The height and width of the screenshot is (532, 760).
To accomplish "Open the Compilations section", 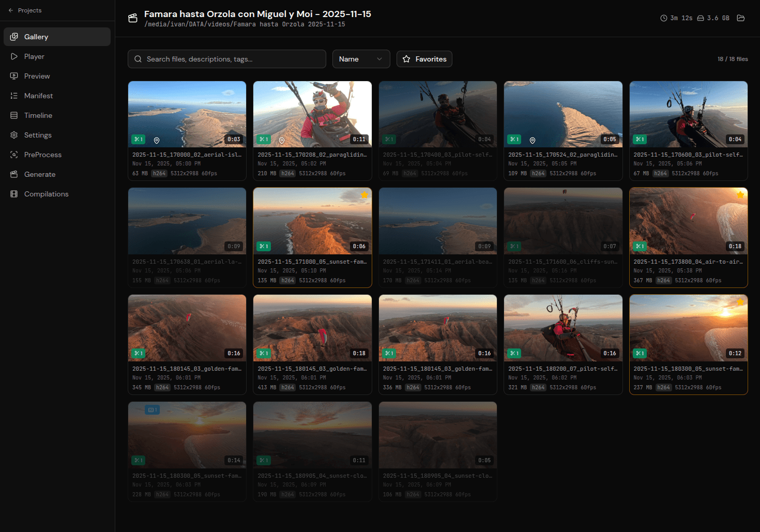I will click(46, 194).
